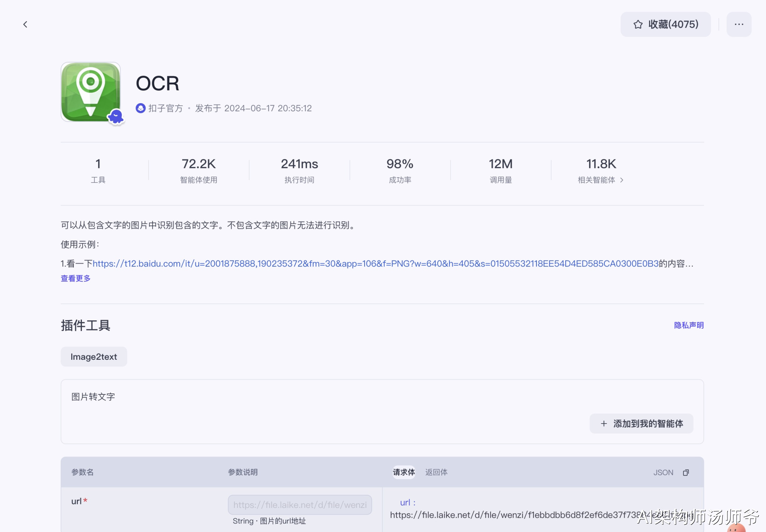The width and height of the screenshot is (766, 532).
Task: Expand description via 查看更多
Action: [76, 279]
